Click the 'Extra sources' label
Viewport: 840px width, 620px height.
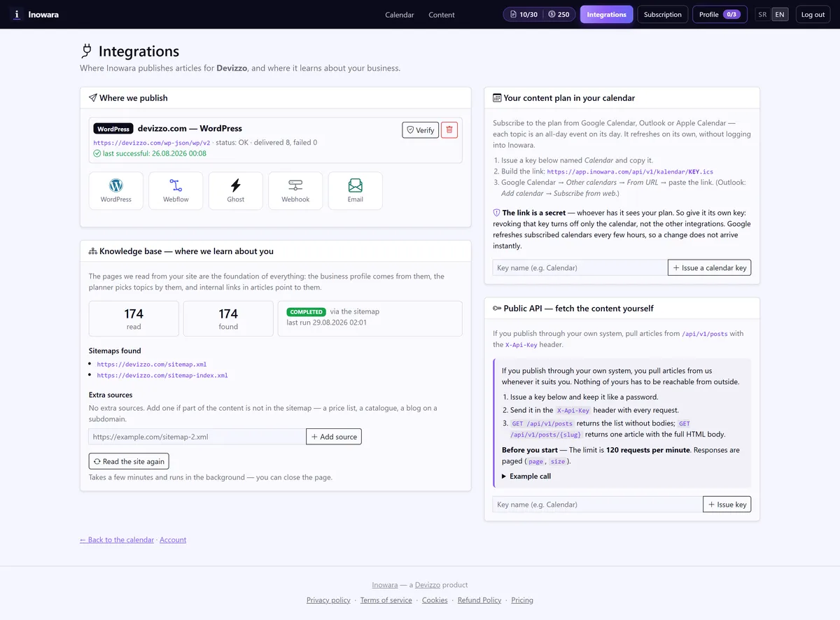click(111, 395)
